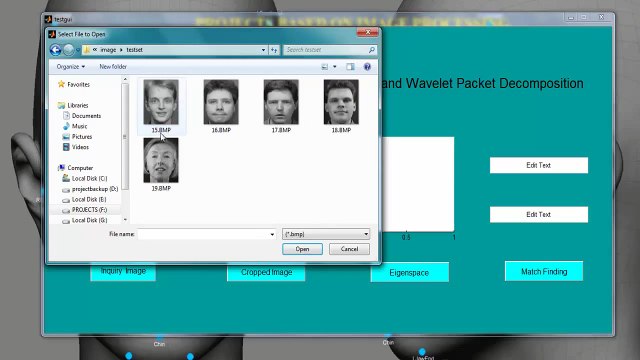Click the Match Finding button in testgui
The width and height of the screenshot is (640, 360).
pyautogui.click(x=544, y=271)
